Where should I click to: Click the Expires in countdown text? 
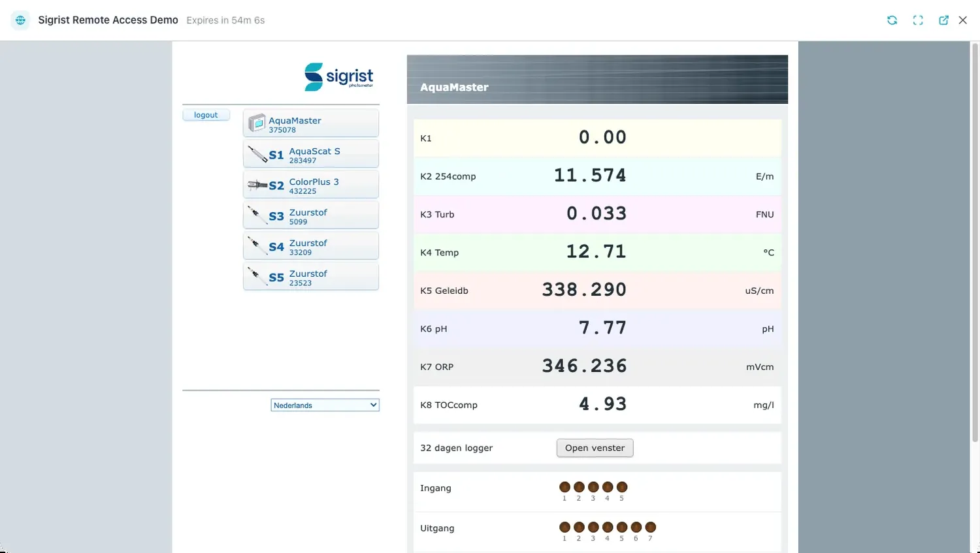(x=225, y=20)
